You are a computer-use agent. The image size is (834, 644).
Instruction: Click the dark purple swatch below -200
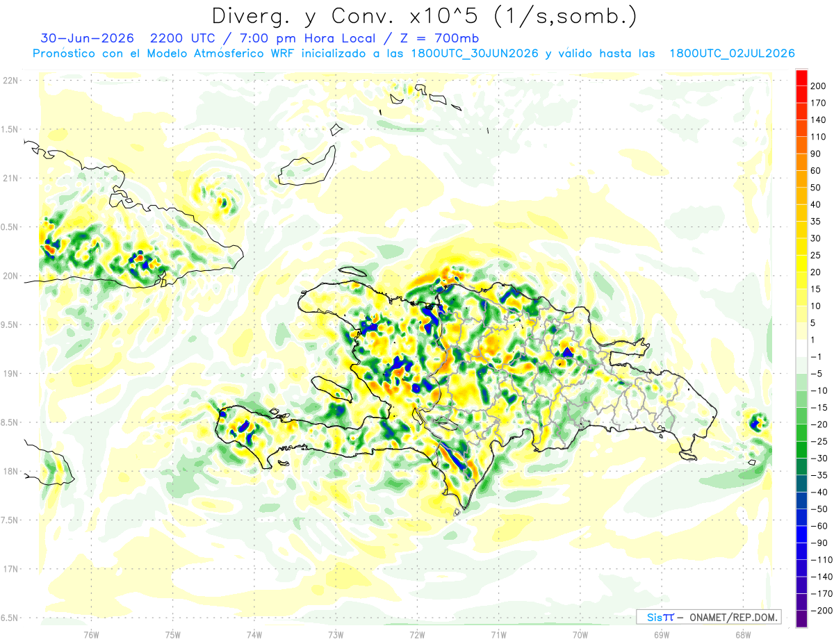(801, 619)
